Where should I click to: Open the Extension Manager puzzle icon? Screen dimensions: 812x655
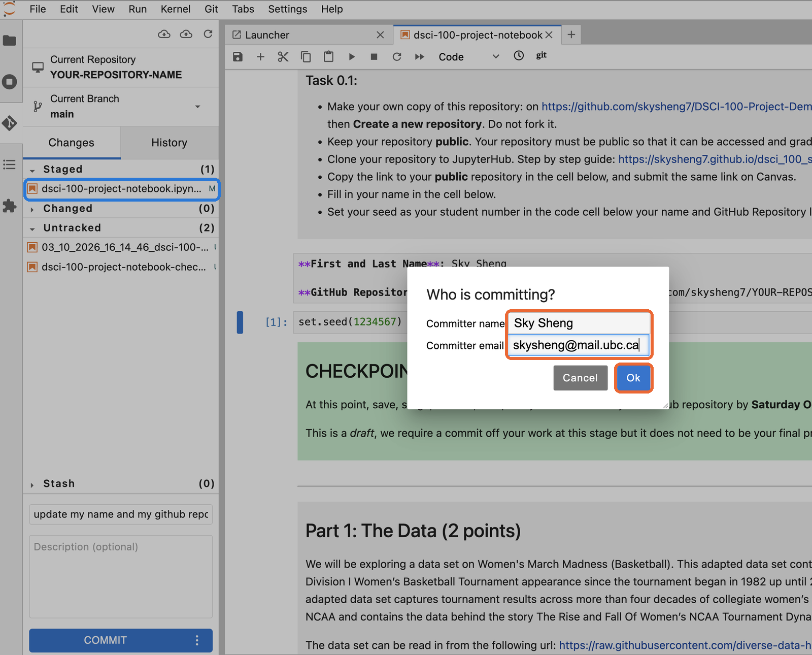coord(10,206)
